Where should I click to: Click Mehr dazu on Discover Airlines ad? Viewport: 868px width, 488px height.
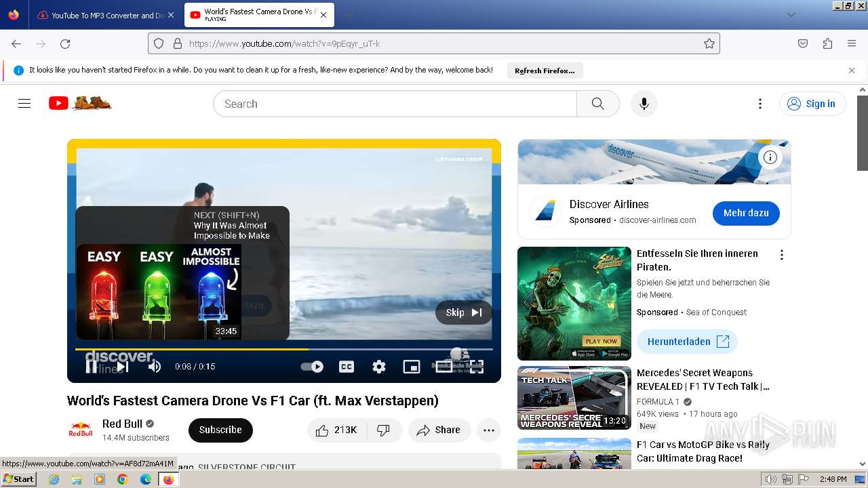(746, 213)
